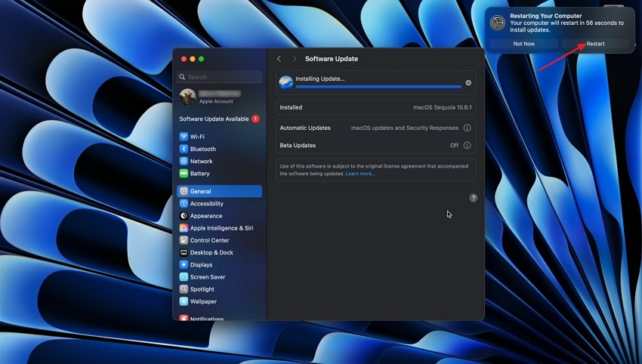642x364 pixels.
Task: Open the Desktop & Dock icon
Action: click(x=184, y=253)
